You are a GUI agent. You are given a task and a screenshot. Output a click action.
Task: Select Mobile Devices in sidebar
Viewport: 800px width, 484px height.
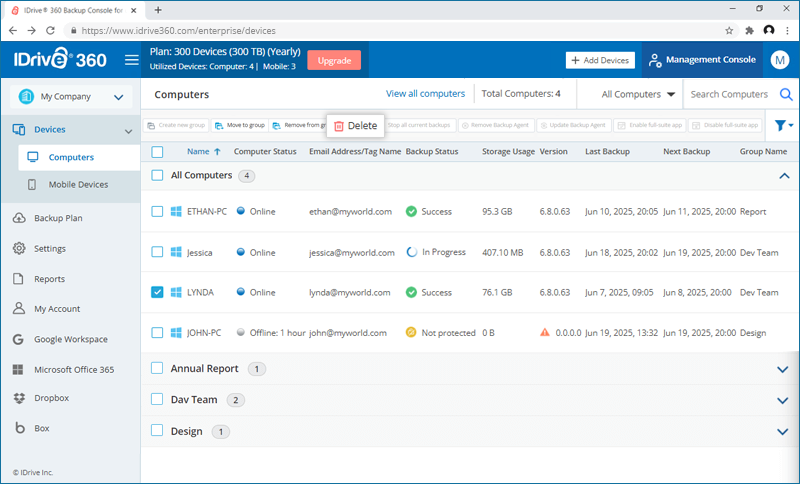coord(78,185)
